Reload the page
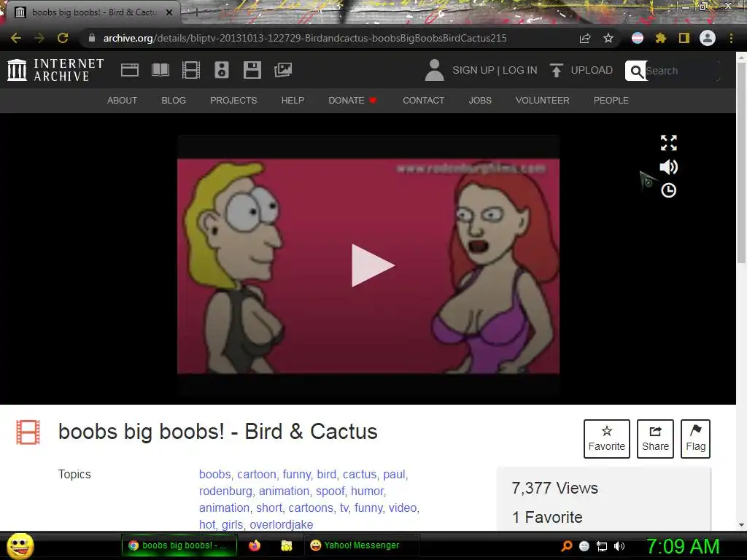 coord(63,38)
